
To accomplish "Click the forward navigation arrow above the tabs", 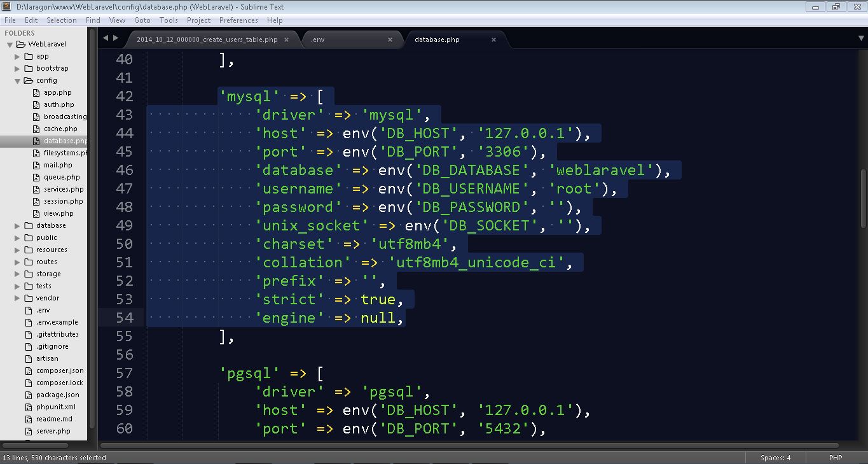I will tap(115, 38).
